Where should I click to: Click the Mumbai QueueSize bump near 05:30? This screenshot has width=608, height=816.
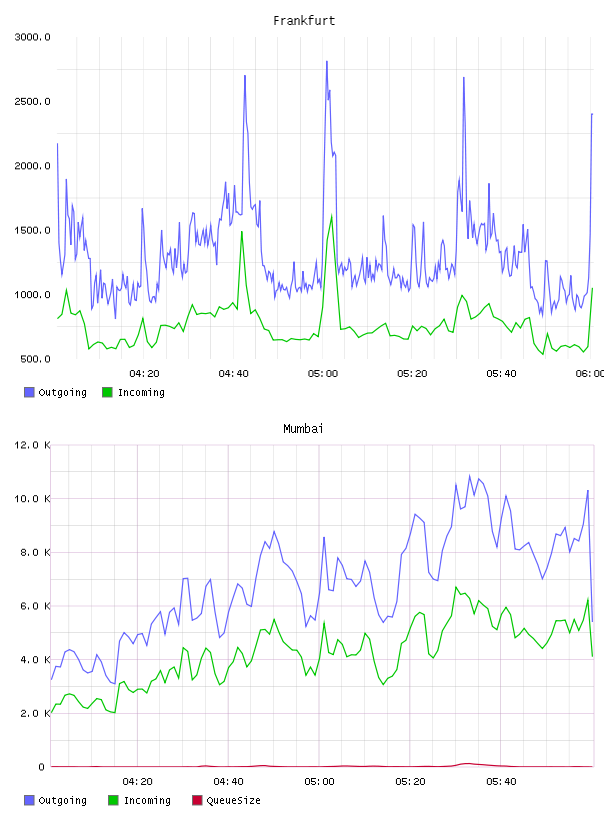pyautogui.click(x=467, y=764)
